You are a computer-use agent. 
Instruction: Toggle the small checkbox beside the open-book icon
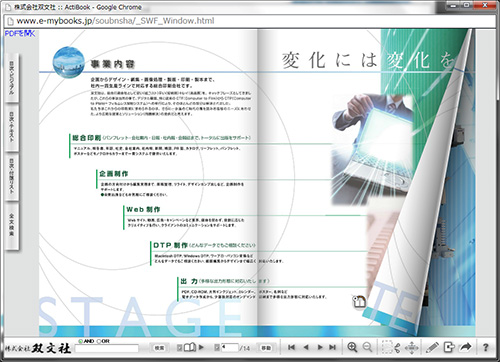click(x=179, y=348)
